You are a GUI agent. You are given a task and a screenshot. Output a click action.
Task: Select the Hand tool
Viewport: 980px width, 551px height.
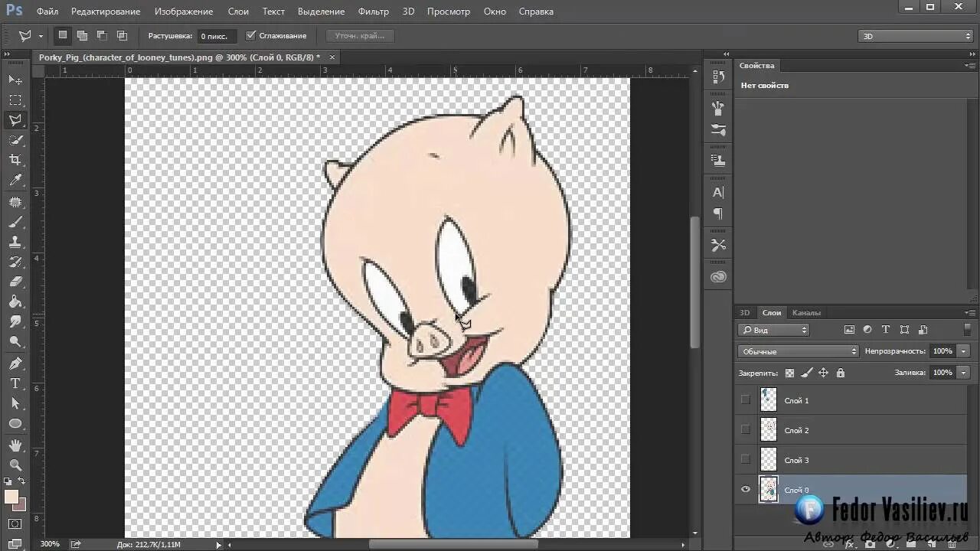coord(15,445)
